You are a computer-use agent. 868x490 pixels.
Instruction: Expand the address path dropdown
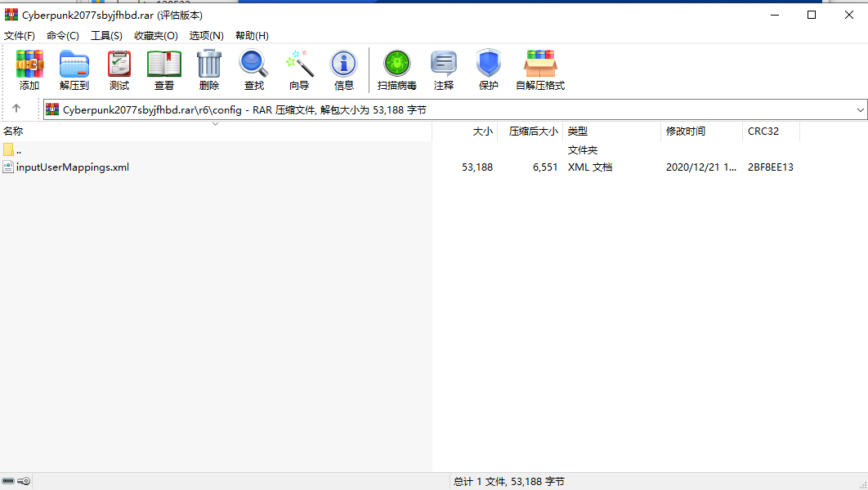coord(861,109)
